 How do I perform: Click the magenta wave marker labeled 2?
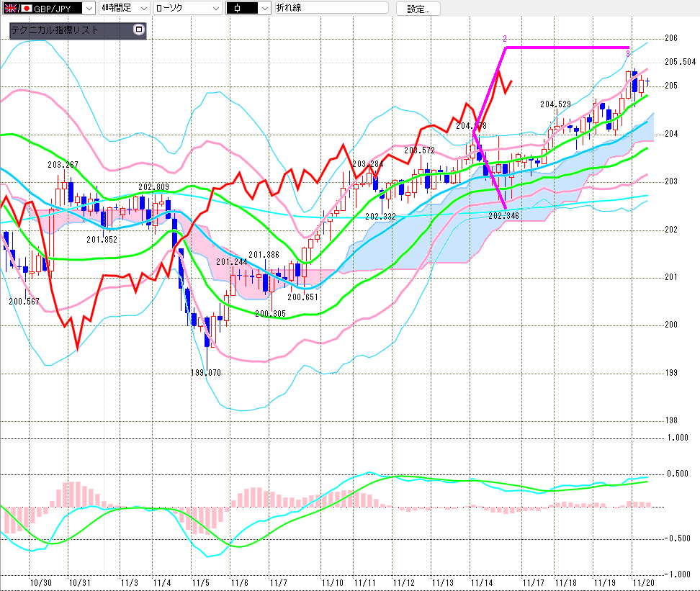pos(505,38)
